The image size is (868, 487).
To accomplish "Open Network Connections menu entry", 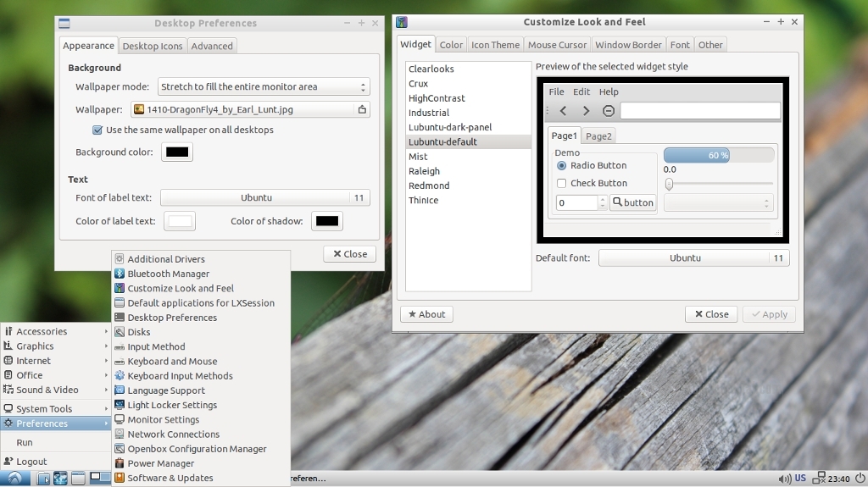I will pyautogui.click(x=201, y=434).
